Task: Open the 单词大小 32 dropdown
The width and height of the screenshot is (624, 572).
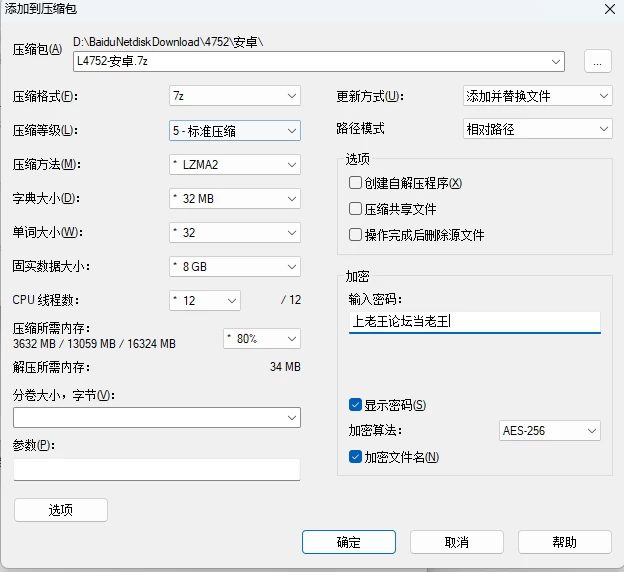Action: click(235, 232)
